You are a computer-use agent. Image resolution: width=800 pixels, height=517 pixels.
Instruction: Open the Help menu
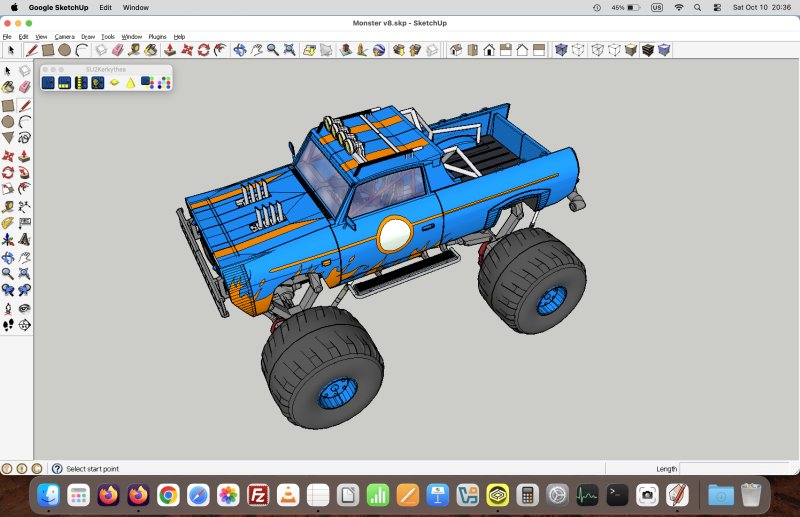pos(179,37)
